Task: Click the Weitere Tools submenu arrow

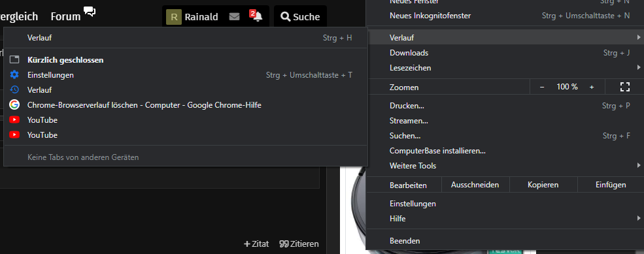Action: 639,165
